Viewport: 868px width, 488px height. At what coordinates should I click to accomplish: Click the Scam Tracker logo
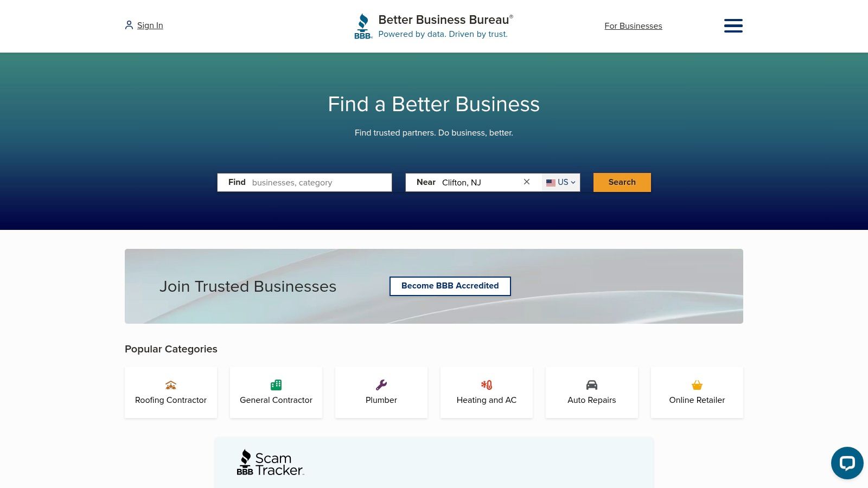click(x=270, y=462)
